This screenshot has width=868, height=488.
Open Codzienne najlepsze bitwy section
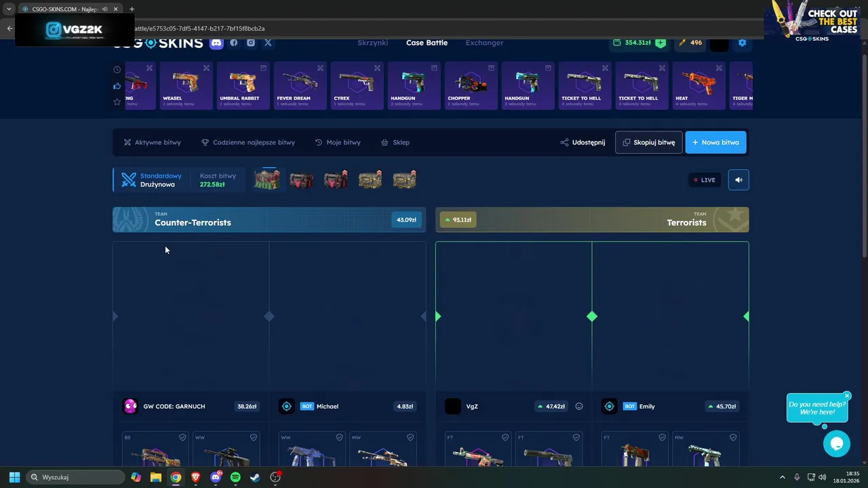(x=248, y=142)
